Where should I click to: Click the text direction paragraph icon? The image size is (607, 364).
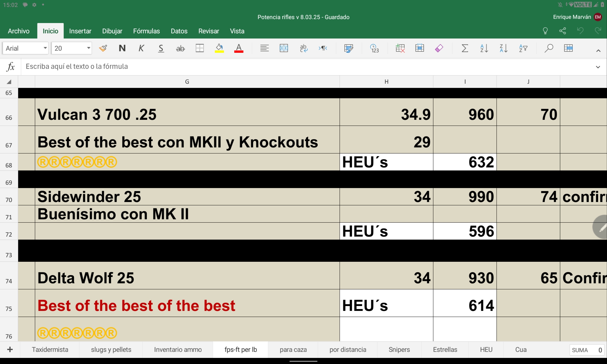[323, 48]
